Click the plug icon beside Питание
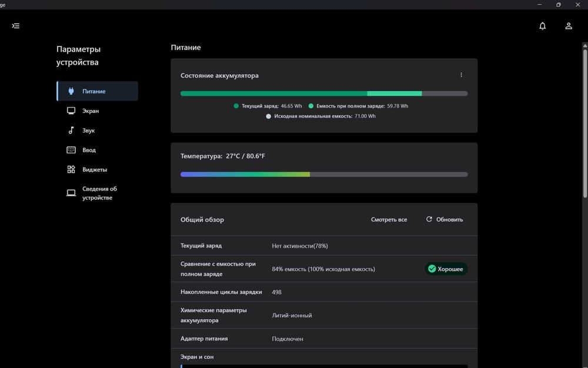This screenshot has height=368, width=588. (x=71, y=91)
